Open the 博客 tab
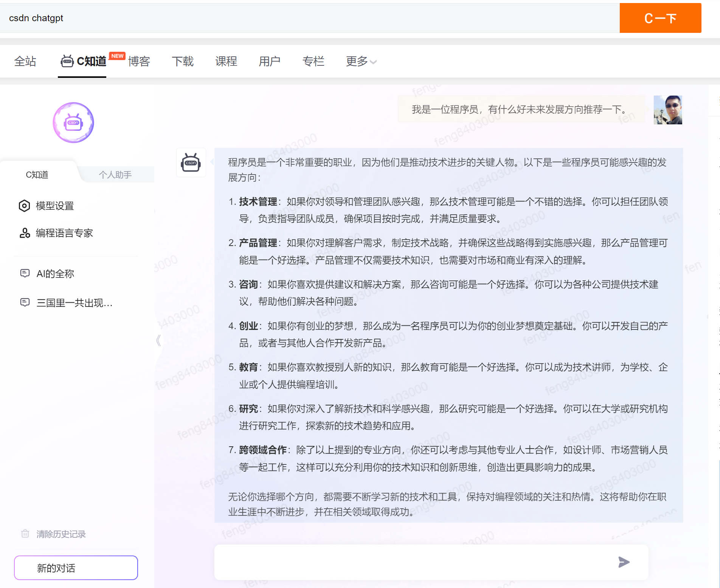 (139, 61)
